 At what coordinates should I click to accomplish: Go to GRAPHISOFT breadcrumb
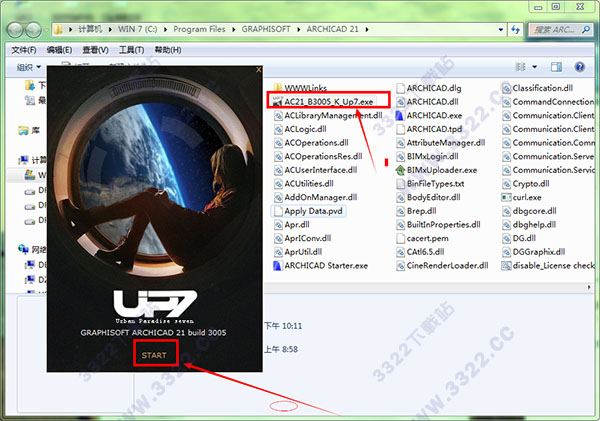click(x=266, y=29)
